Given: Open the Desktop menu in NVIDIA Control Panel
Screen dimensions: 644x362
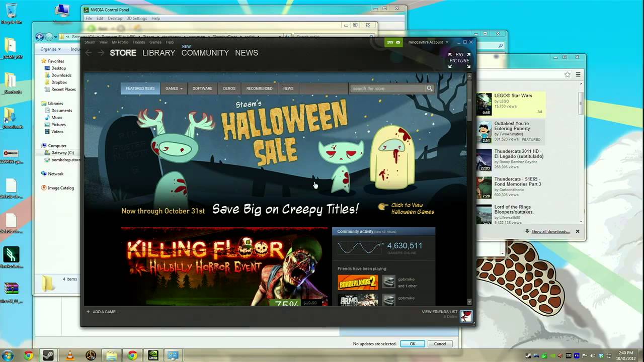Looking at the screenshot, I should [115, 19].
